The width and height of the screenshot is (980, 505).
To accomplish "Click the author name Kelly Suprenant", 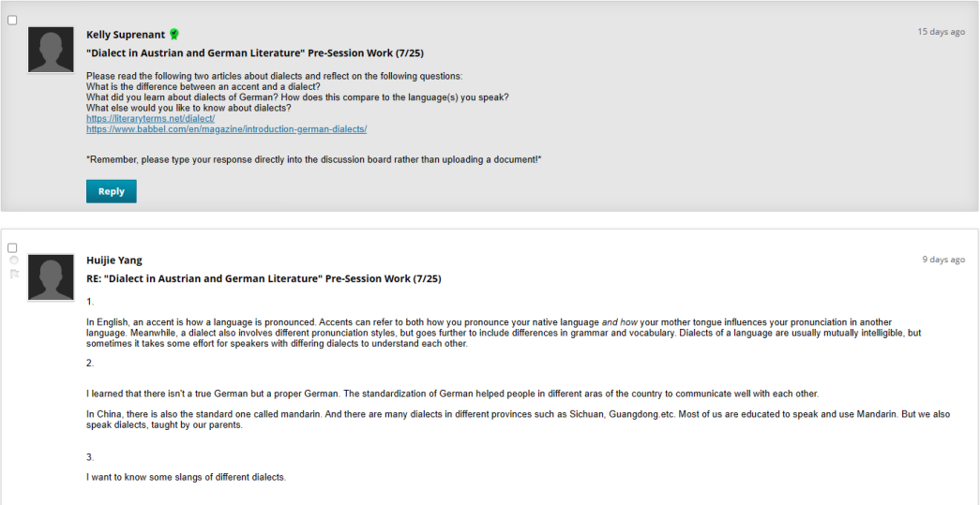I will pyautogui.click(x=125, y=35).
